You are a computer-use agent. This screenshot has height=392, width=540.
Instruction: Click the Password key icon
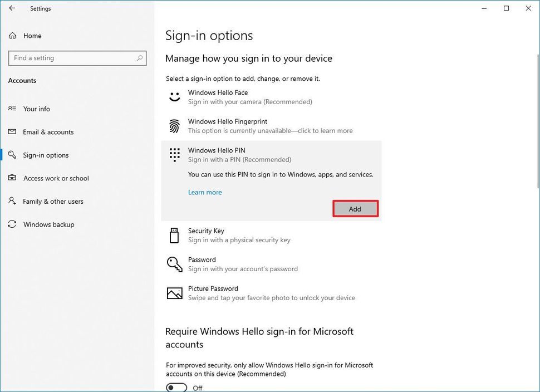(175, 264)
